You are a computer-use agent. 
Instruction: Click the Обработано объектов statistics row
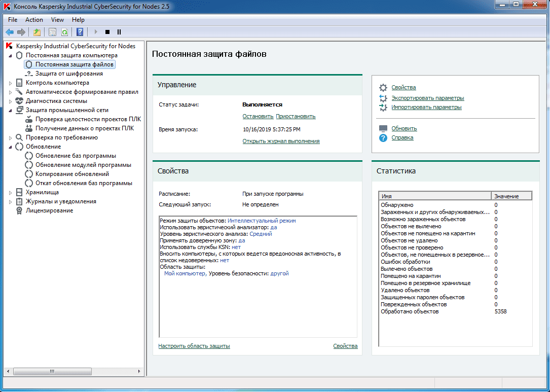point(455,312)
